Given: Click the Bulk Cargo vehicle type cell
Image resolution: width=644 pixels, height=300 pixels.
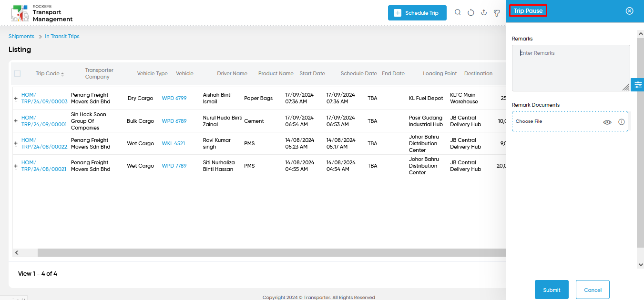Looking at the screenshot, I should tap(141, 121).
